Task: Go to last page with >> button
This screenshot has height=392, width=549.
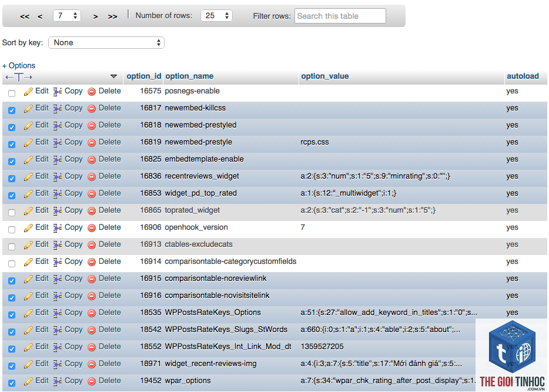Action: (x=112, y=16)
